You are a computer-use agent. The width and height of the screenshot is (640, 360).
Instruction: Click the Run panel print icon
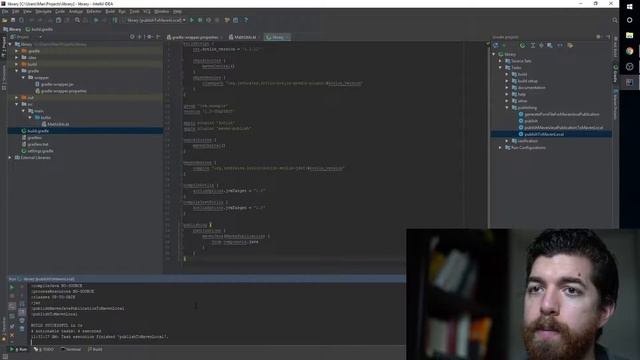point(22,320)
